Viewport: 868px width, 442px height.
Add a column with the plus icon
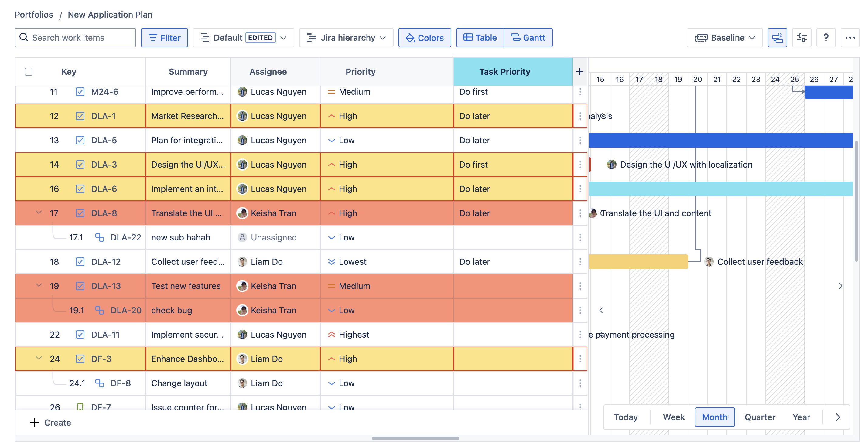(579, 72)
